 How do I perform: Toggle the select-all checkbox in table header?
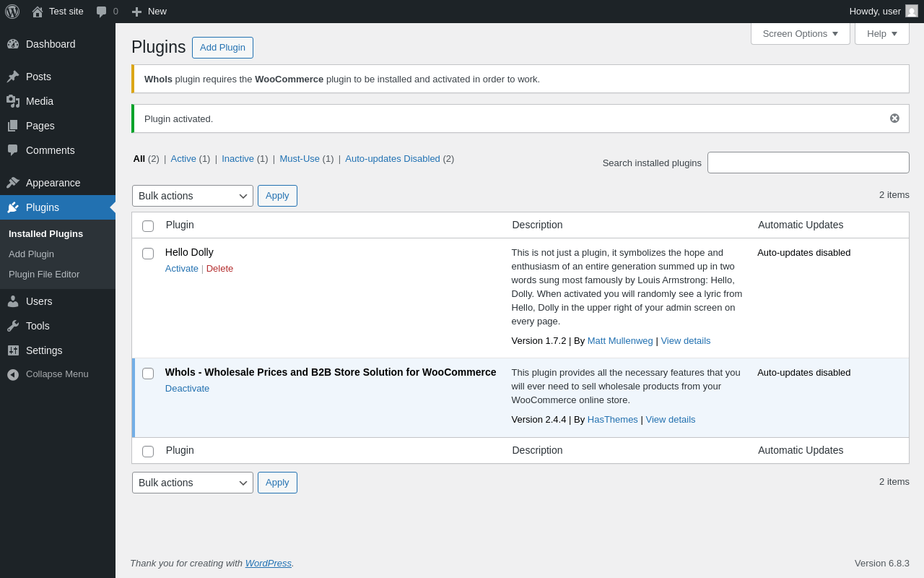point(148,226)
